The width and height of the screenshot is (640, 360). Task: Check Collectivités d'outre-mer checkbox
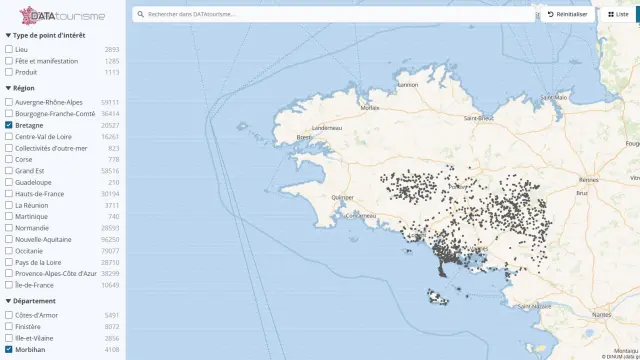pos(9,148)
